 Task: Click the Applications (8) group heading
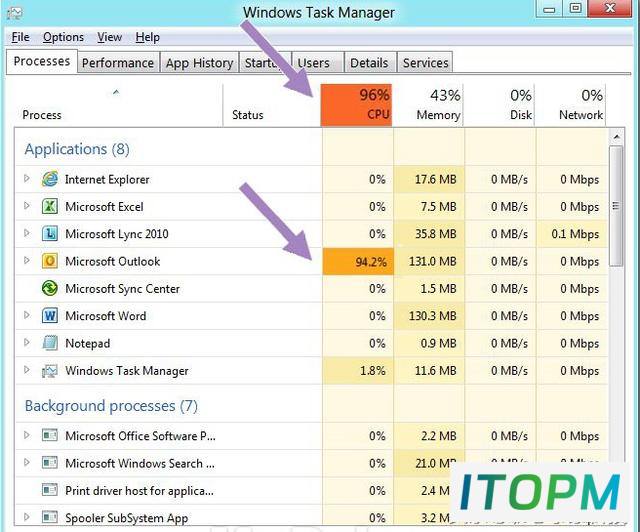(77, 149)
